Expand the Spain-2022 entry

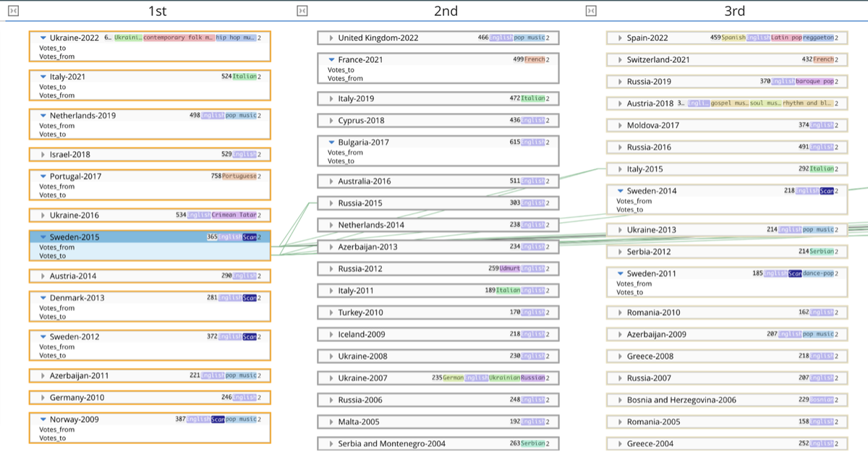tap(620, 38)
